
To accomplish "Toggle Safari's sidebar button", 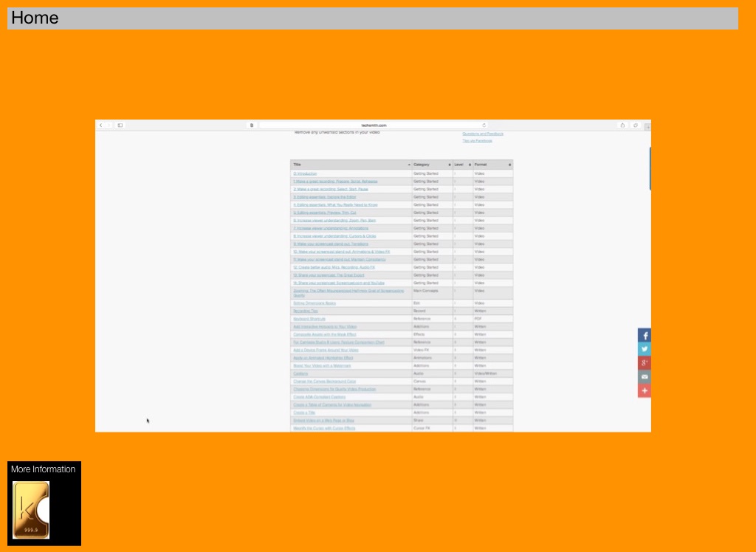I will 120,125.
